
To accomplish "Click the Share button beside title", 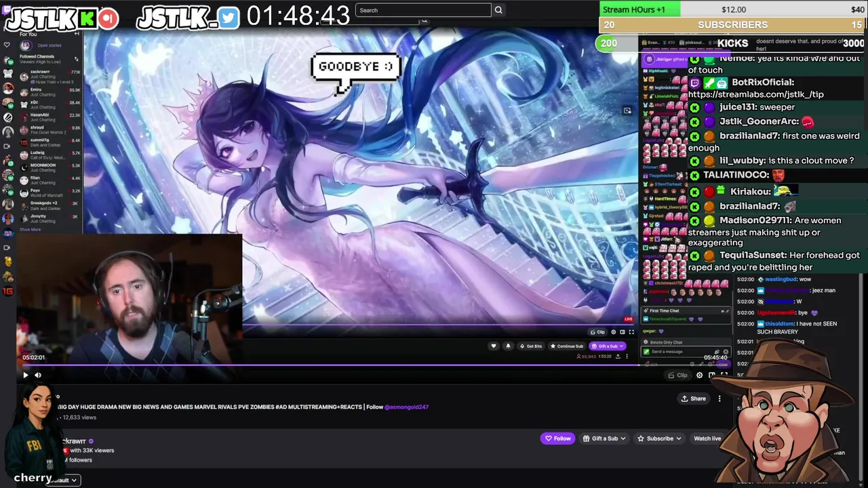I will 693,399.
